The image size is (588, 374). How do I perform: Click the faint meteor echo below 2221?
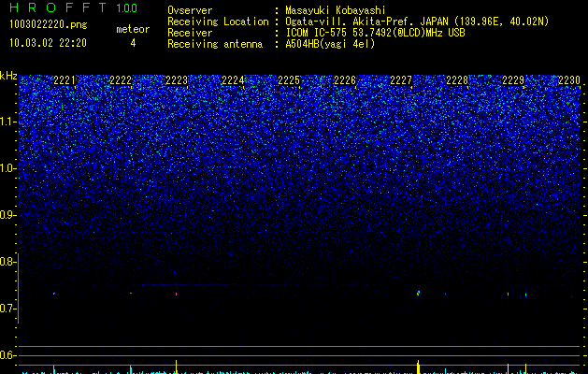click(54, 294)
